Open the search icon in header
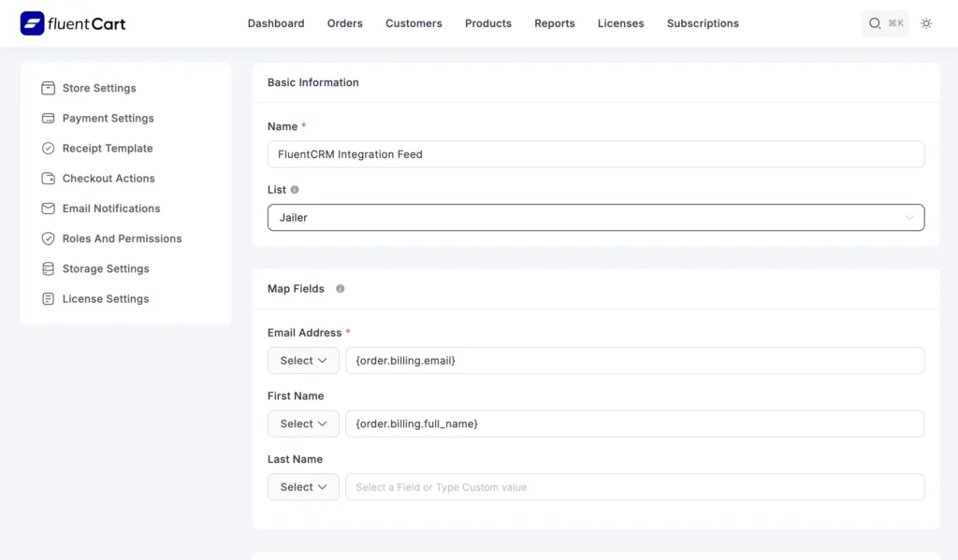This screenshot has height=560, width=958. (875, 23)
